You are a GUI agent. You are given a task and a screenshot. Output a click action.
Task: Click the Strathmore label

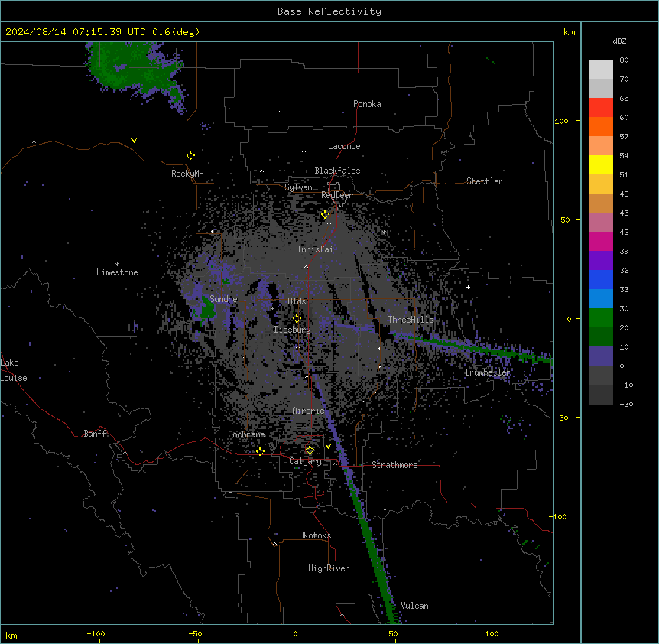(394, 465)
